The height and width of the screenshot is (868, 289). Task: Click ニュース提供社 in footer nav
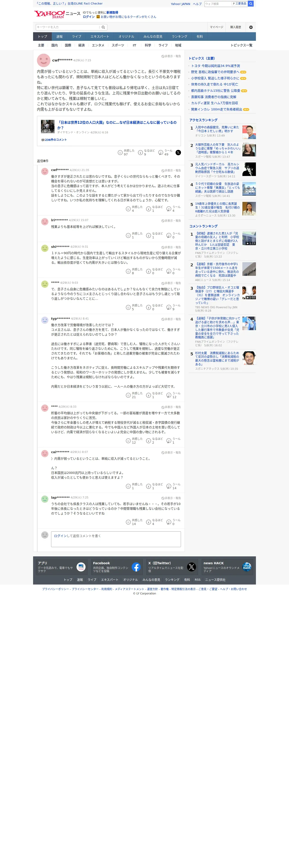[215, 580]
